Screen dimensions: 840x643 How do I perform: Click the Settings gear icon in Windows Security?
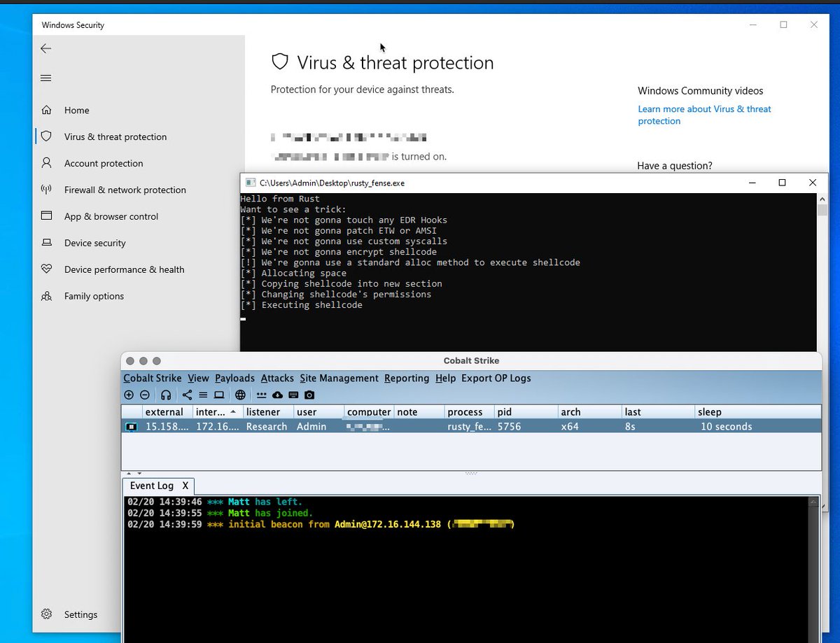(x=46, y=614)
